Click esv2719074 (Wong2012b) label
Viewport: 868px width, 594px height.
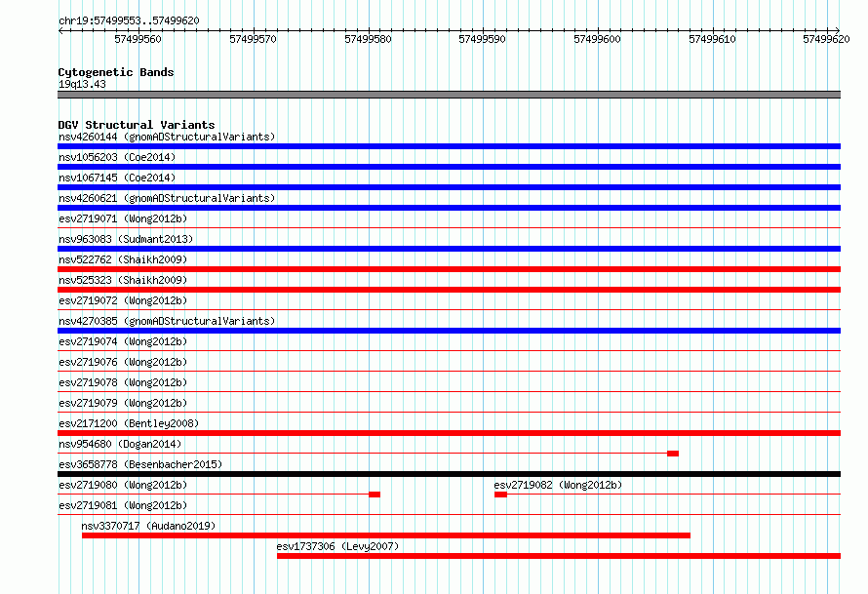click(x=123, y=341)
